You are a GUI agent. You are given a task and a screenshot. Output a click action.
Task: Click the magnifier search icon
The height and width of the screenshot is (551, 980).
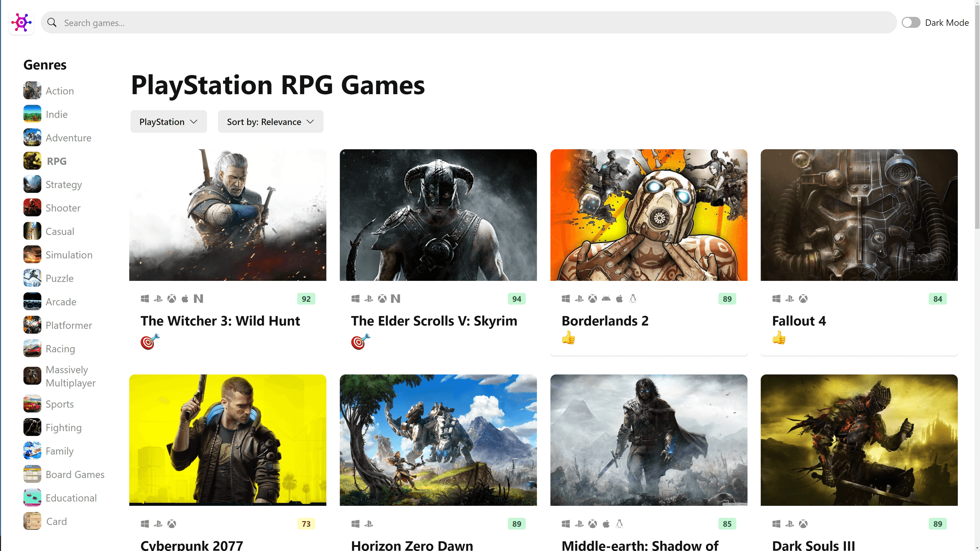pos(52,22)
